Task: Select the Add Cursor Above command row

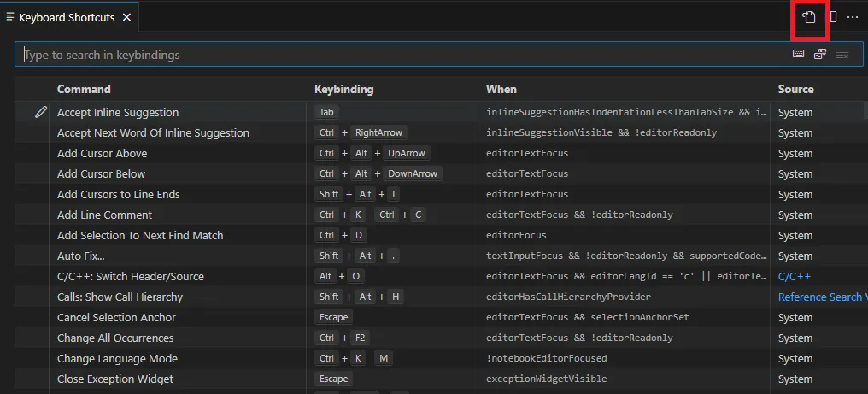Action: [x=102, y=153]
